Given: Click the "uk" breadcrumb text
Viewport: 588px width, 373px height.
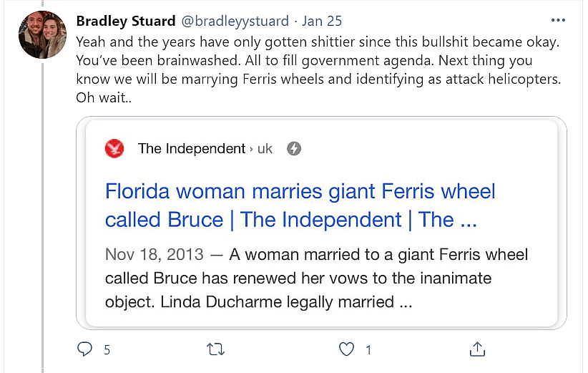Looking at the screenshot, I should tap(265, 149).
